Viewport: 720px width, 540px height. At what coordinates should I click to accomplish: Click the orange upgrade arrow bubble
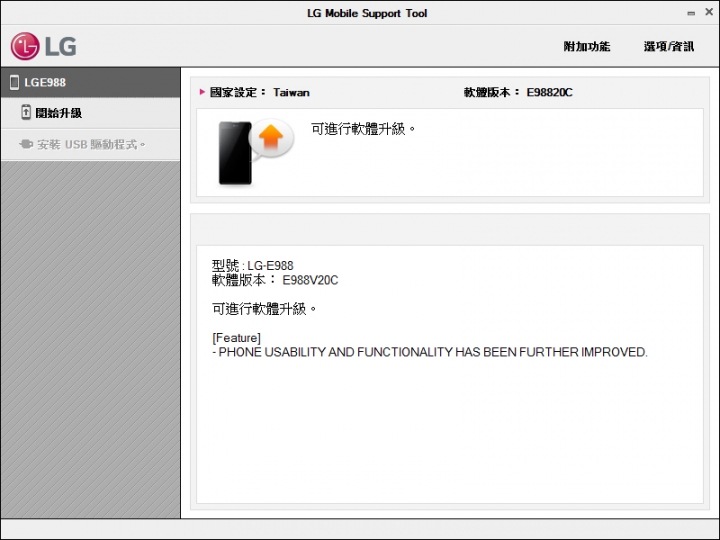pos(271,138)
